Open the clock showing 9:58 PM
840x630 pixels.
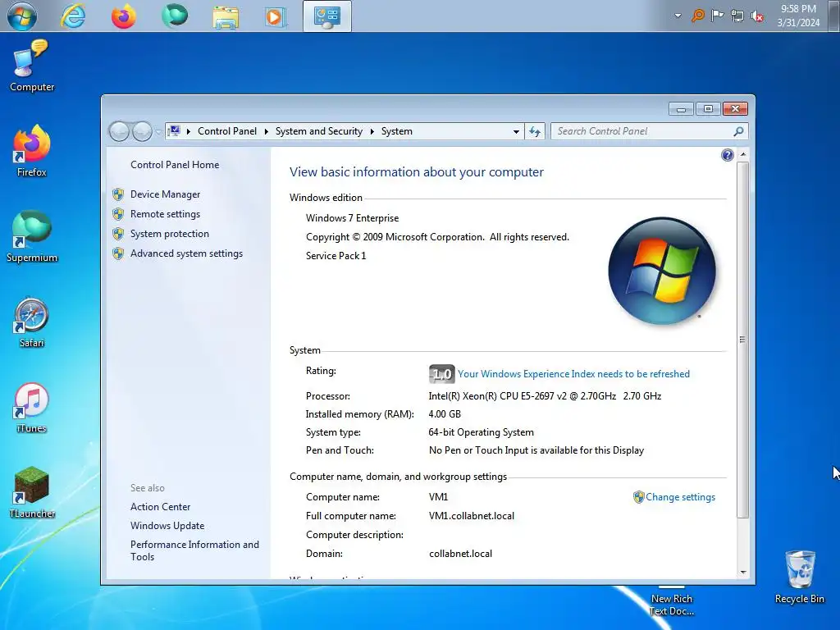(798, 16)
